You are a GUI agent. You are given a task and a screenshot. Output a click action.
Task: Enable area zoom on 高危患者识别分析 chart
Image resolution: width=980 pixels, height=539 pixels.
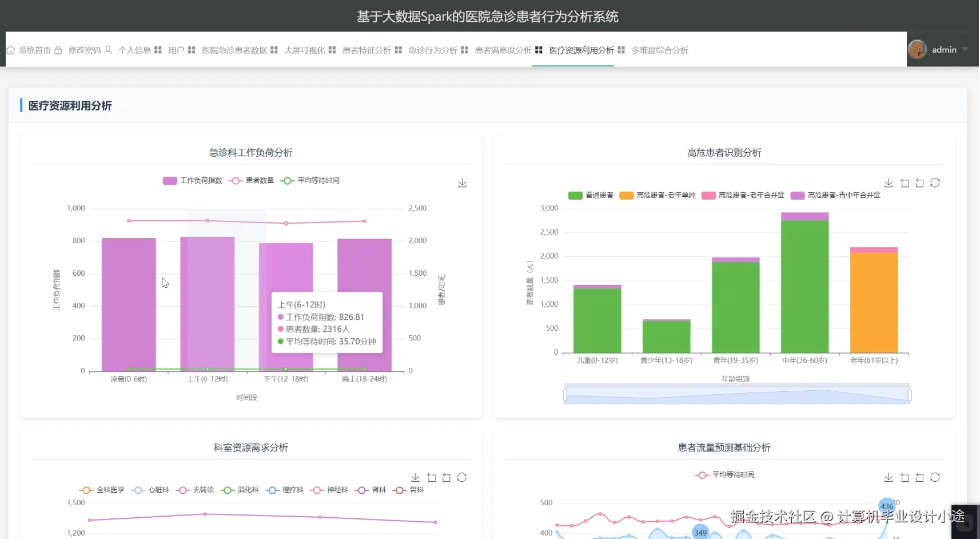[905, 183]
